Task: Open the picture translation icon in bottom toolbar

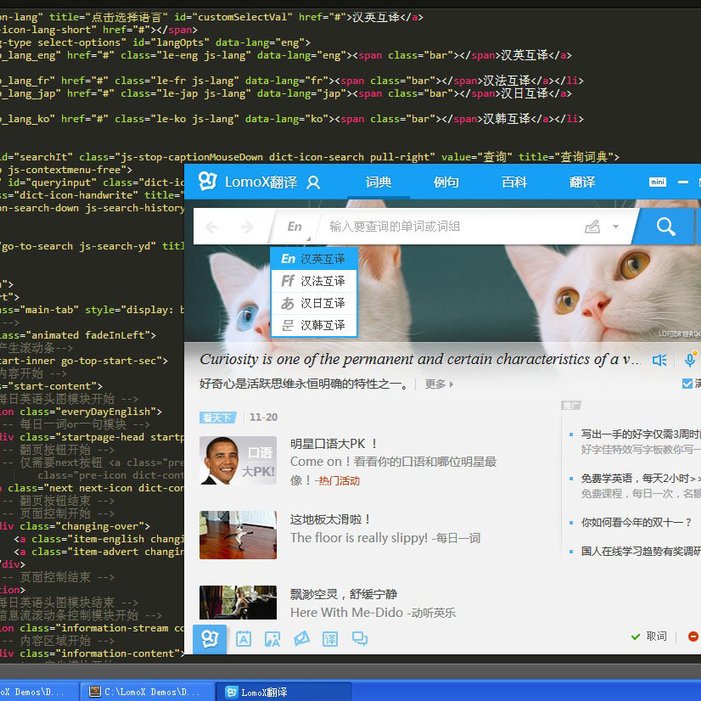Action: tap(272, 639)
